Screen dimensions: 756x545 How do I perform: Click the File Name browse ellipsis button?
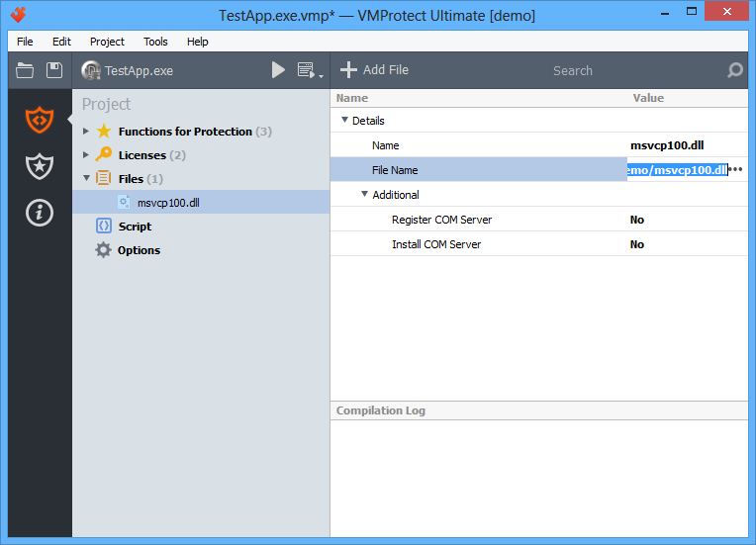point(736,170)
